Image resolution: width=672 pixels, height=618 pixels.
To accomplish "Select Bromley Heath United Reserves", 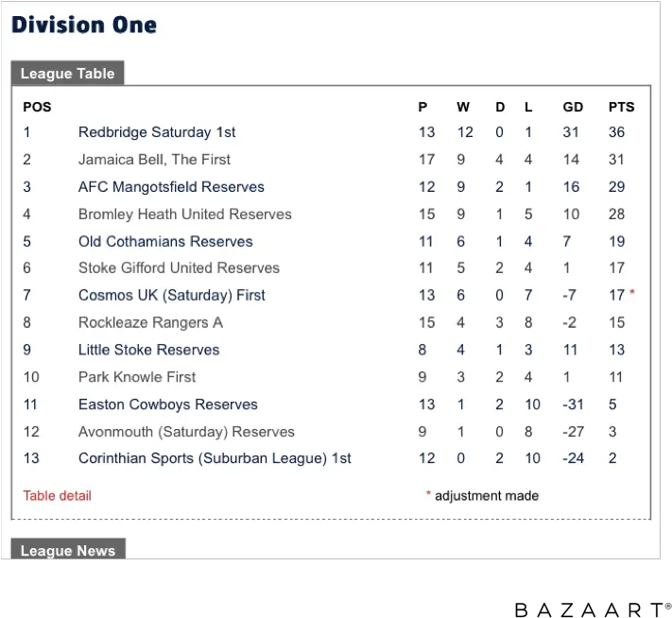I will 184,214.
